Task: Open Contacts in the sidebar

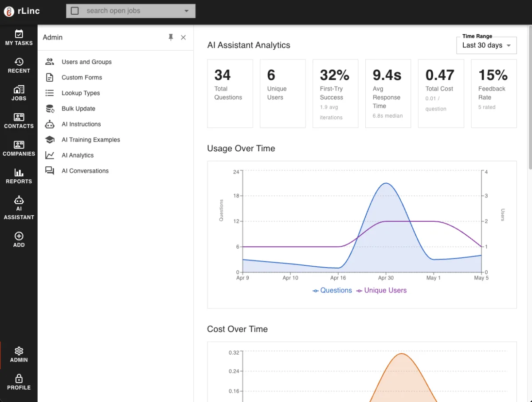Action: point(19,121)
